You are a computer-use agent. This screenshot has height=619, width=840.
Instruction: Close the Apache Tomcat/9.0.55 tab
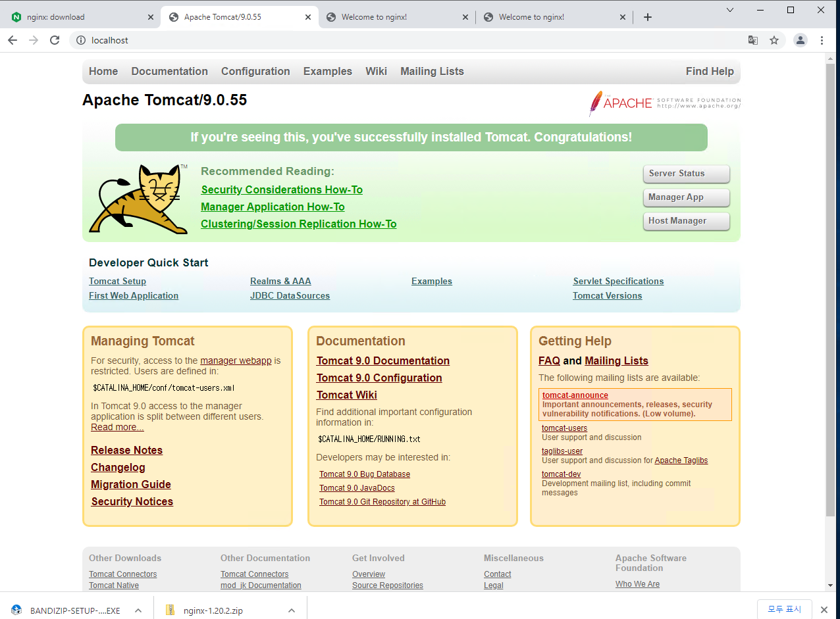307,17
